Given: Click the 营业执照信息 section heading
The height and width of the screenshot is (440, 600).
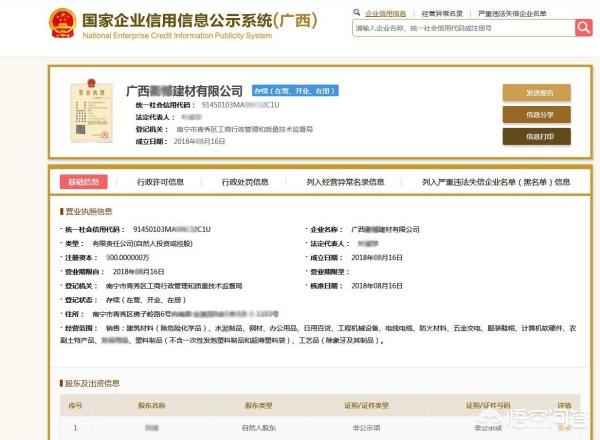Looking at the screenshot, I should click(x=88, y=211).
